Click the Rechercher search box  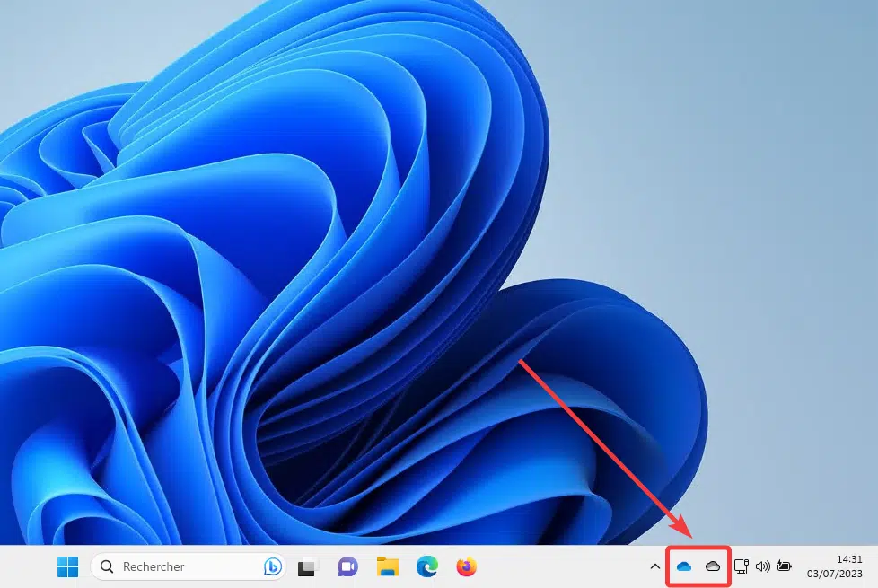click(189, 566)
